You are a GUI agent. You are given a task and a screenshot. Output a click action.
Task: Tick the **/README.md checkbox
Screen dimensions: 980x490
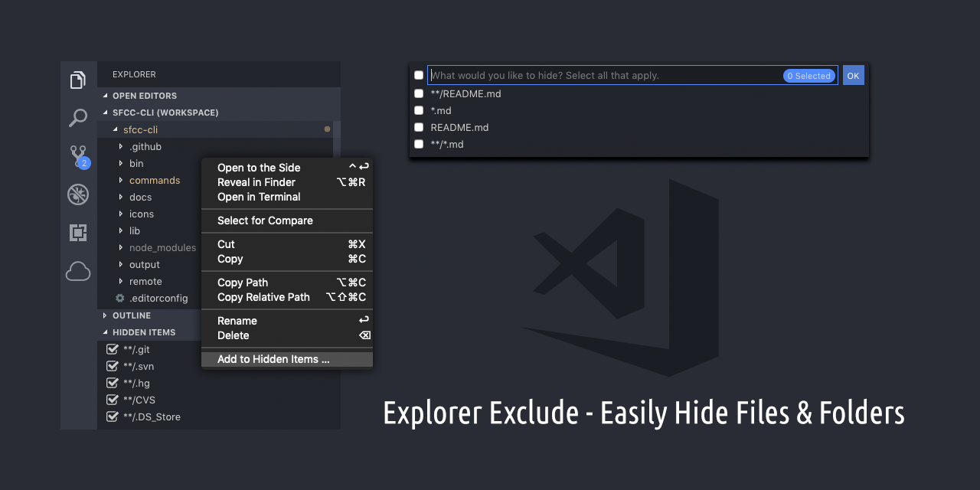pyautogui.click(x=419, y=93)
